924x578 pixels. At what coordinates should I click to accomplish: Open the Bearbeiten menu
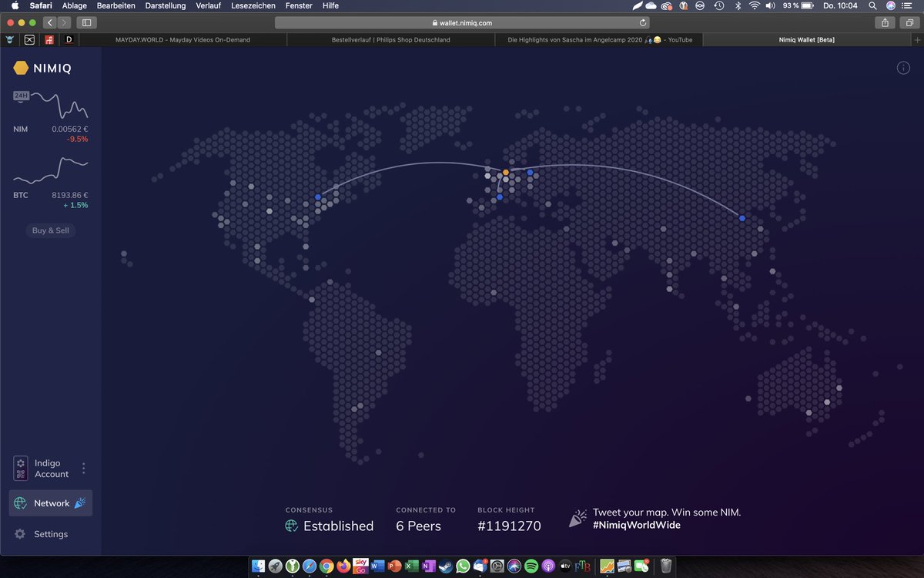pos(115,5)
